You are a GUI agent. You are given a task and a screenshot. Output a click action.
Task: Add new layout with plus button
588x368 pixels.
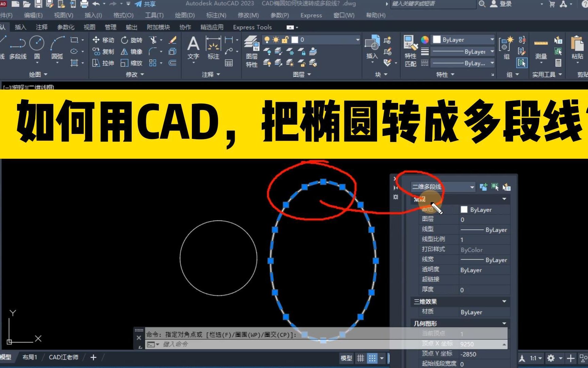[94, 357]
